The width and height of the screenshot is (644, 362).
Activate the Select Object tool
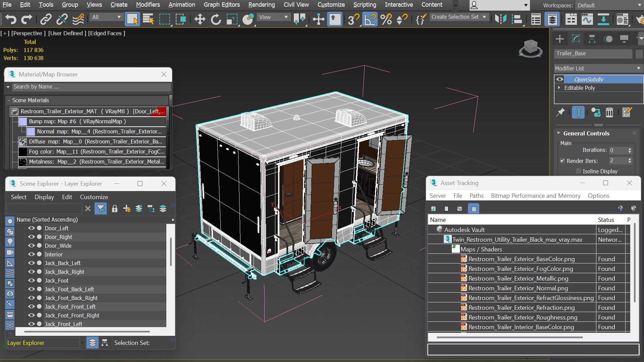(132, 19)
